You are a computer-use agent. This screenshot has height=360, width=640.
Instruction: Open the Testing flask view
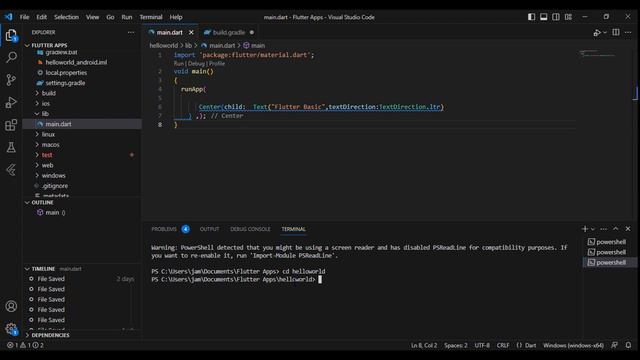coord(11,147)
